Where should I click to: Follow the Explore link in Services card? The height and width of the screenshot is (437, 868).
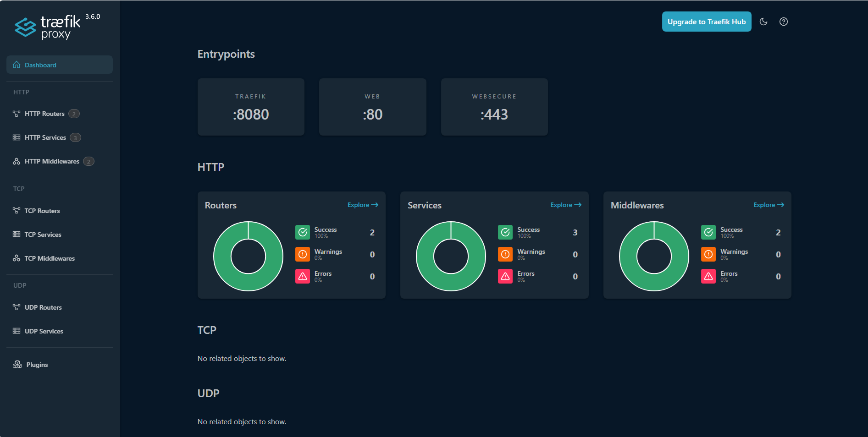pos(565,205)
